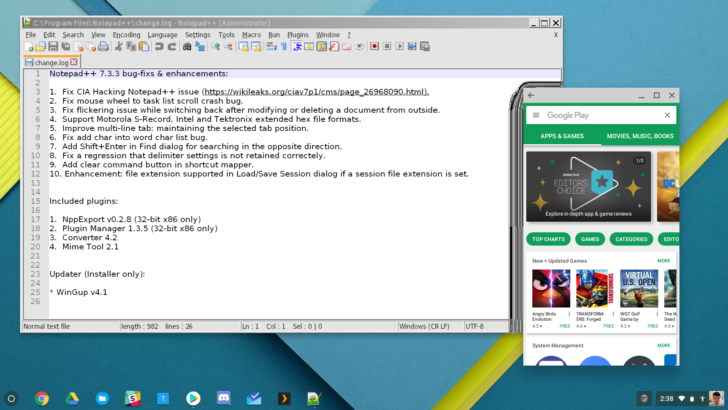Viewport: 728px width, 410px height.
Task: Open the Language menu
Action: pos(162,35)
